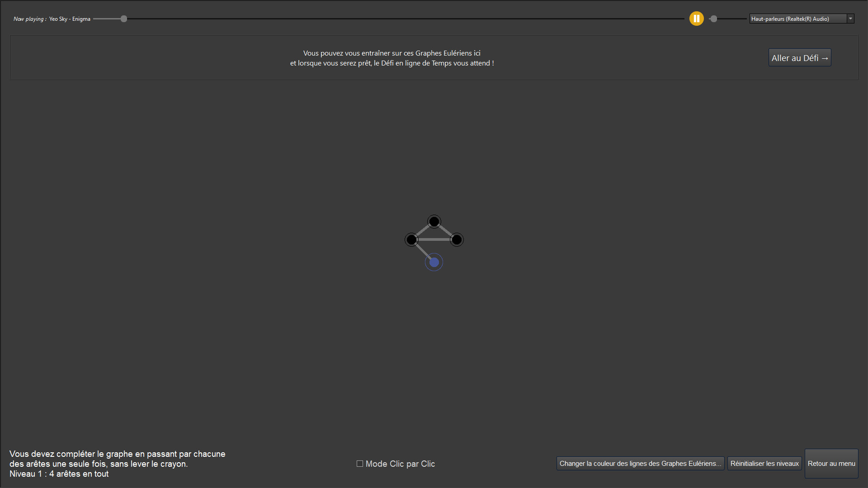Click the horizontal edge between left and right nodes

[434, 239]
